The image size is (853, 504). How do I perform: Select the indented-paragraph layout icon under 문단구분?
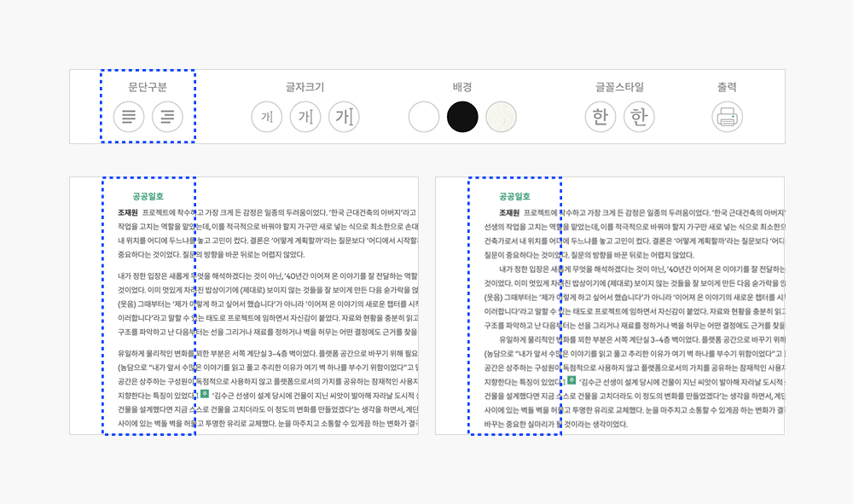[167, 116]
